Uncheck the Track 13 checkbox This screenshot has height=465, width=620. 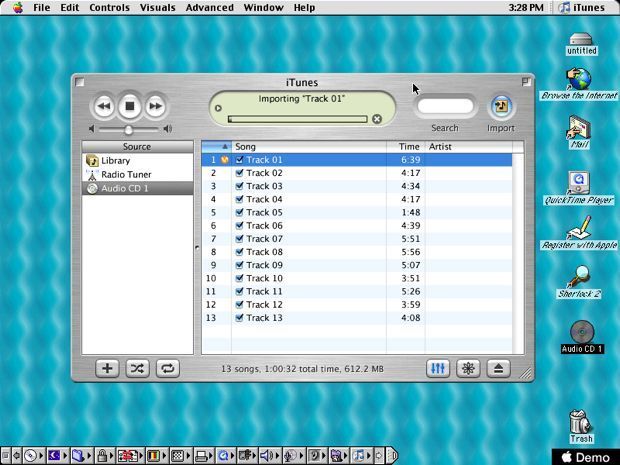(239, 318)
